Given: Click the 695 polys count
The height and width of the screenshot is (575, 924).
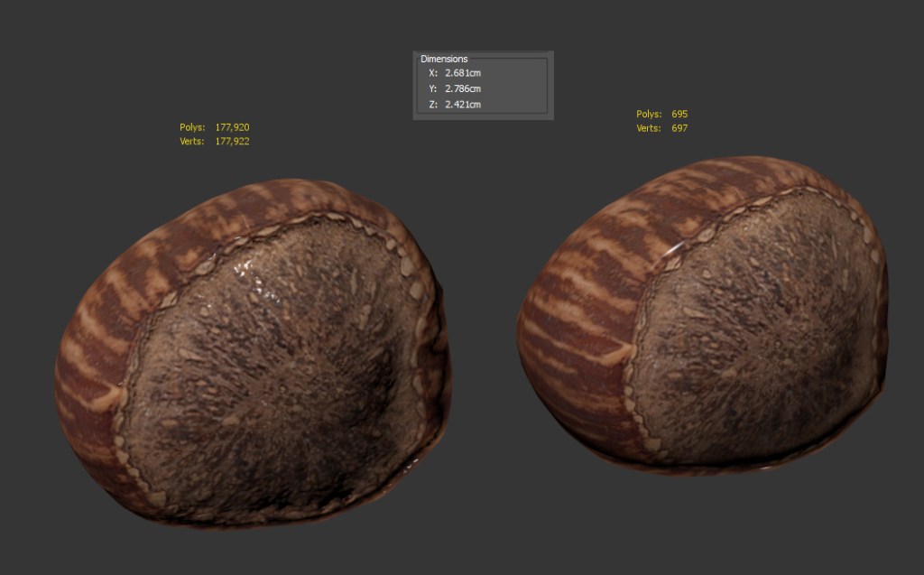Looking at the screenshot, I should click(x=679, y=114).
